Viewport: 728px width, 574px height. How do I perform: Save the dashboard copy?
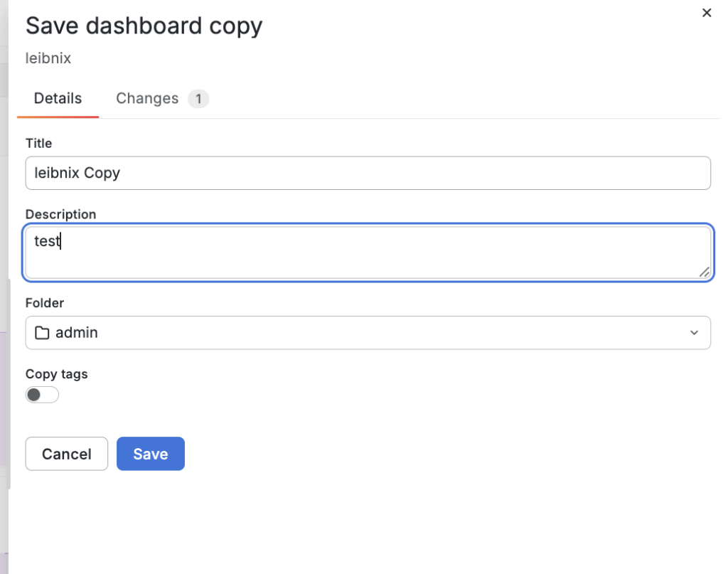point(151,454)
